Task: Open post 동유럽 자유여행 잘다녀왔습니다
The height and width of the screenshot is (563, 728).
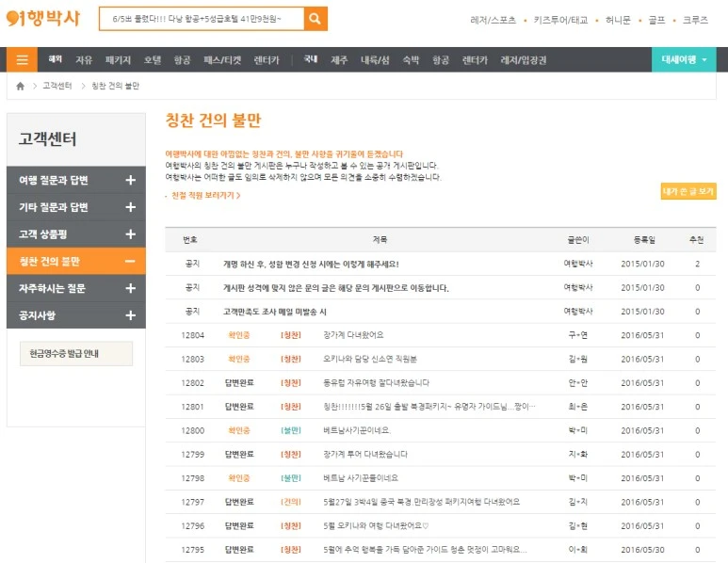Action: coord(376,383)
